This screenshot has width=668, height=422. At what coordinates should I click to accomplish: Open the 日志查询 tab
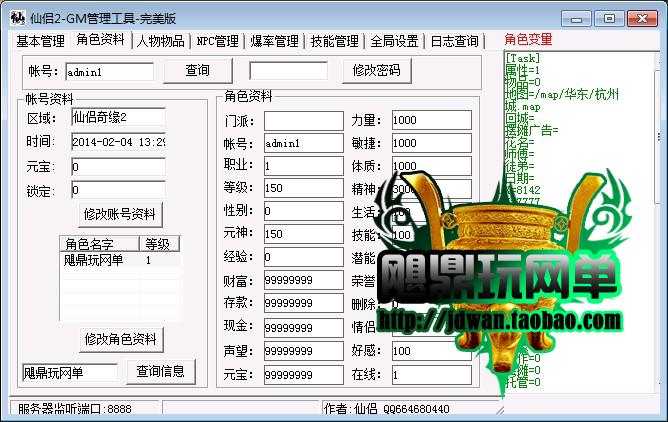point(454,41)
